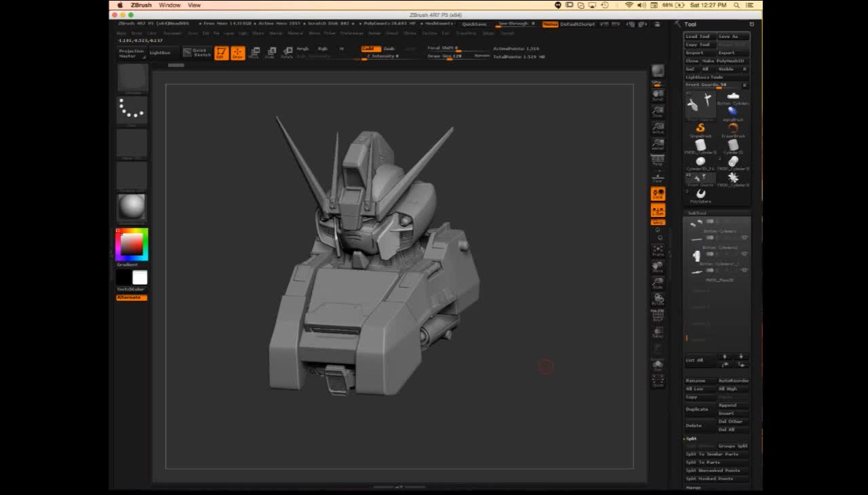The height and width of the screenshot is (495, 868).
Task: Toggle PolyFrame display button
Action: click(x=658, y=315)
